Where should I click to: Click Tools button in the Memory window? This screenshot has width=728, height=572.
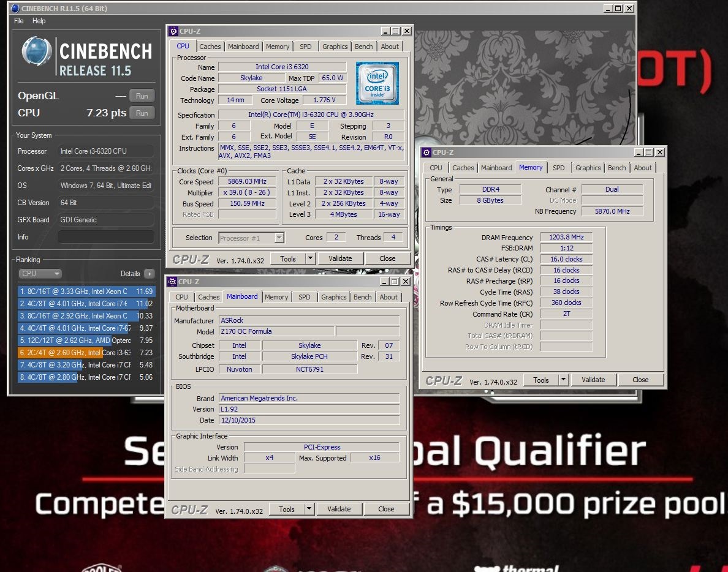click(541, 380)
